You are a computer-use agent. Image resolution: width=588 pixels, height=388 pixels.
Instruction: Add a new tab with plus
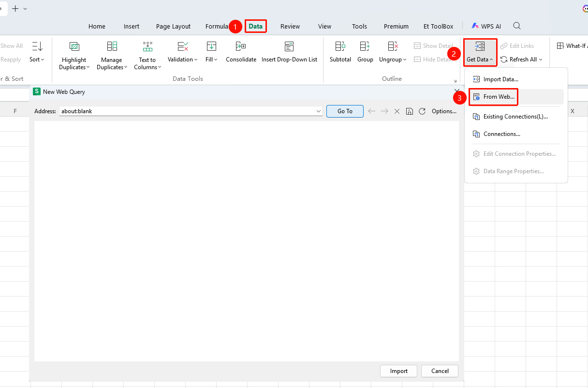tap(15, 9)
